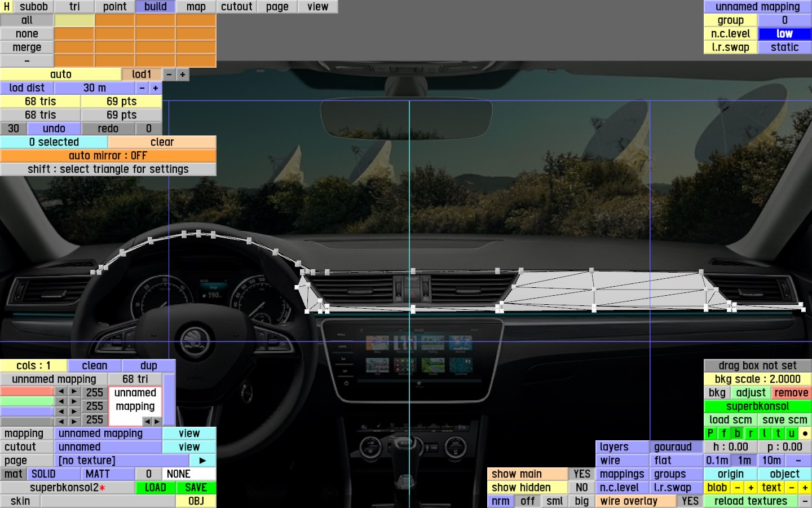Click the green colour slider bar
The height and width of the screenshot is (508, 812).
point(27,402)
